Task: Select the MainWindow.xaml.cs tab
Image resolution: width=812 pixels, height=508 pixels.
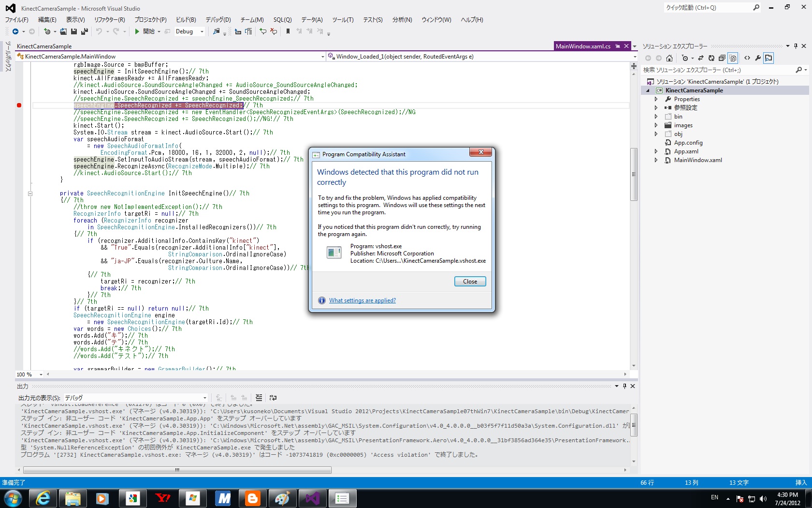Action: (583, 46)
